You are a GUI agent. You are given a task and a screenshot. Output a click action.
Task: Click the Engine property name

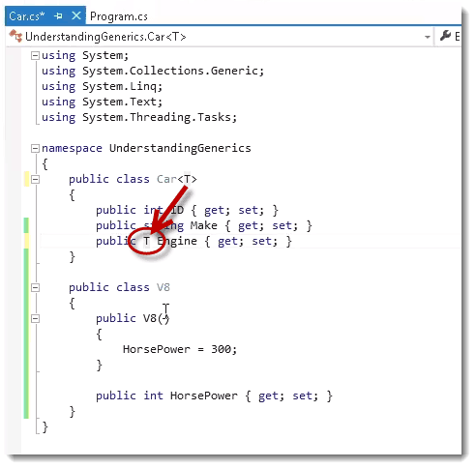pyautogui.click(x=177, y=242)
